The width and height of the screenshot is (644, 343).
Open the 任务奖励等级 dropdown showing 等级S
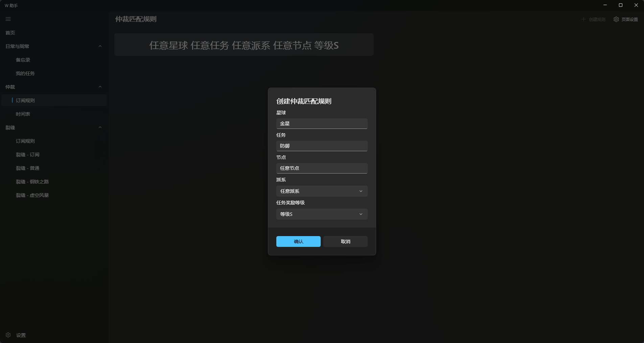[x=322, y=214]
